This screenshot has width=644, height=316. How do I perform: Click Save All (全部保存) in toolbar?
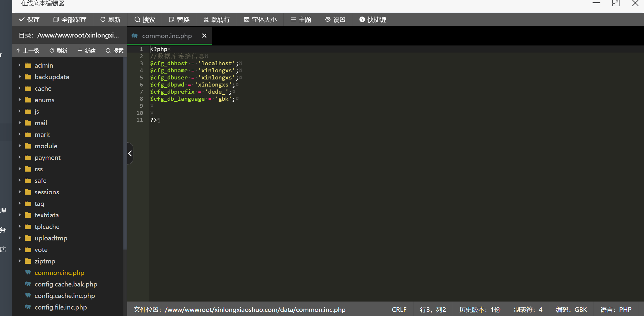(70, 19)
